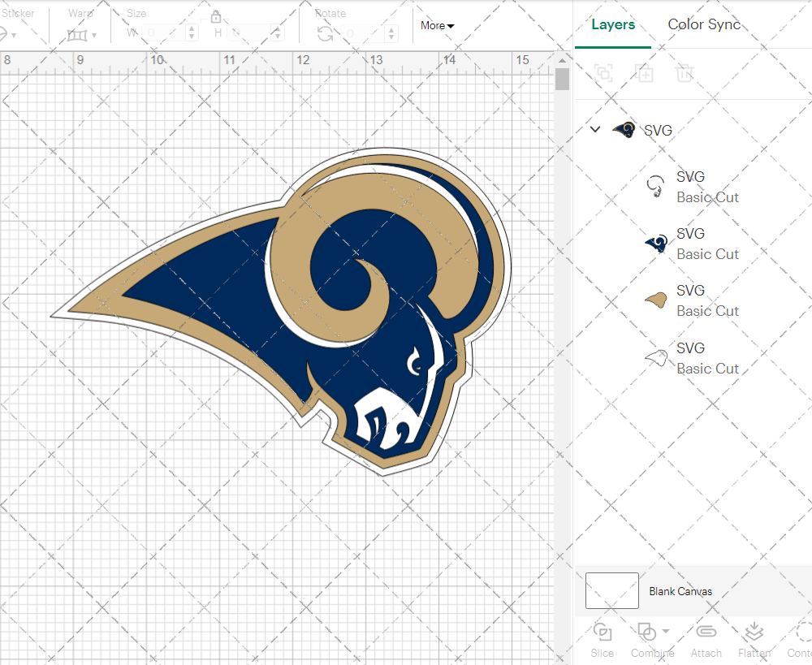Click the Combine tool icon
The width and height of the screenshot is (812, 665).
[x=647, y=633]
